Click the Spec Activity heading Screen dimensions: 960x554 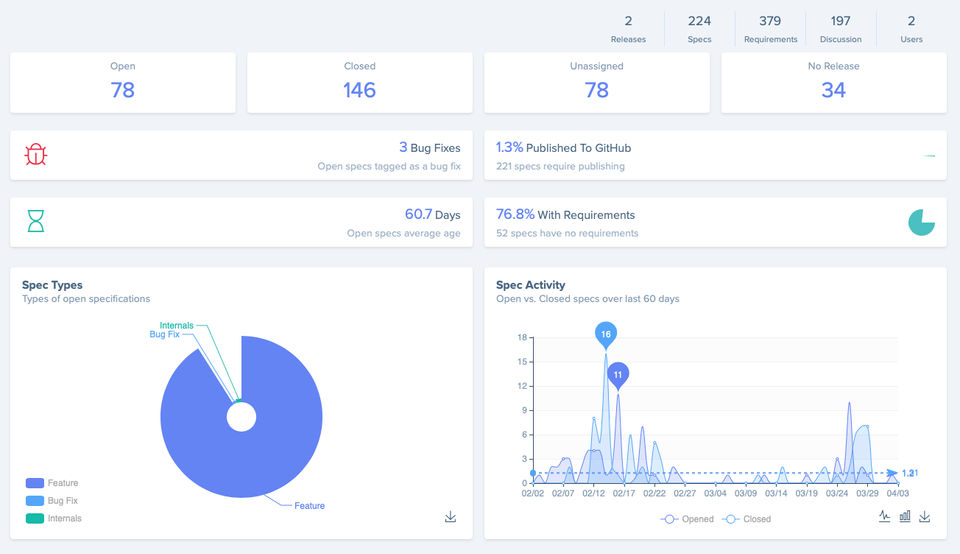530,285
